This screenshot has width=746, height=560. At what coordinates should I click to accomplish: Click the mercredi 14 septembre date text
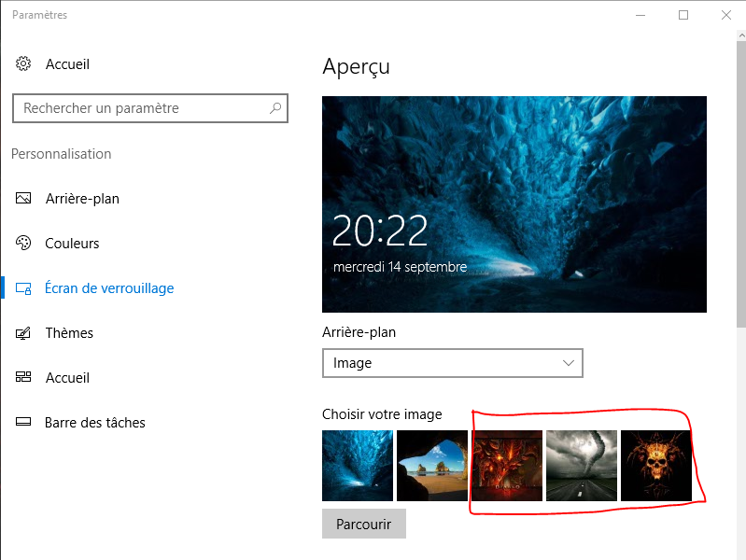click(401, 267)
